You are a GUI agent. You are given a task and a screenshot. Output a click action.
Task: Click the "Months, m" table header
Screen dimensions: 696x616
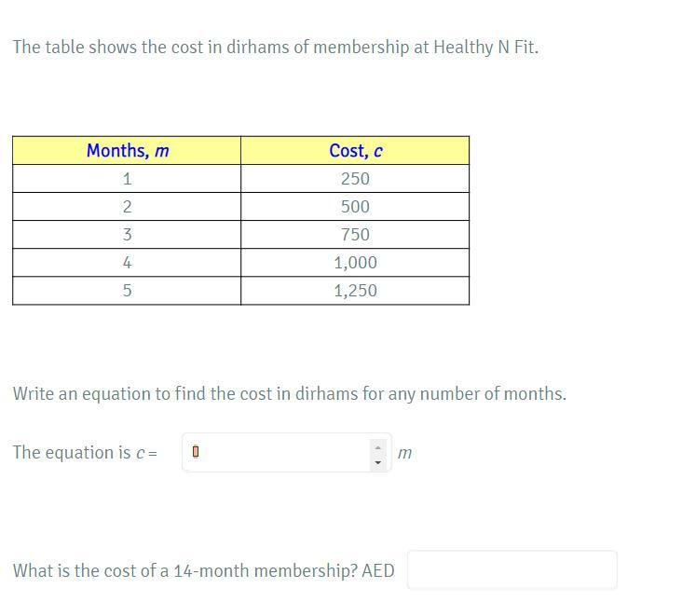127,151
